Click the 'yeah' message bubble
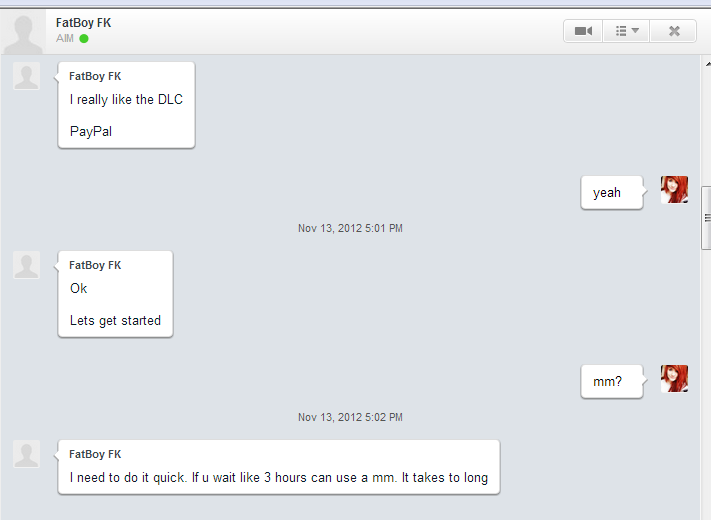This screenshot has height=520, width=711. 612,193
